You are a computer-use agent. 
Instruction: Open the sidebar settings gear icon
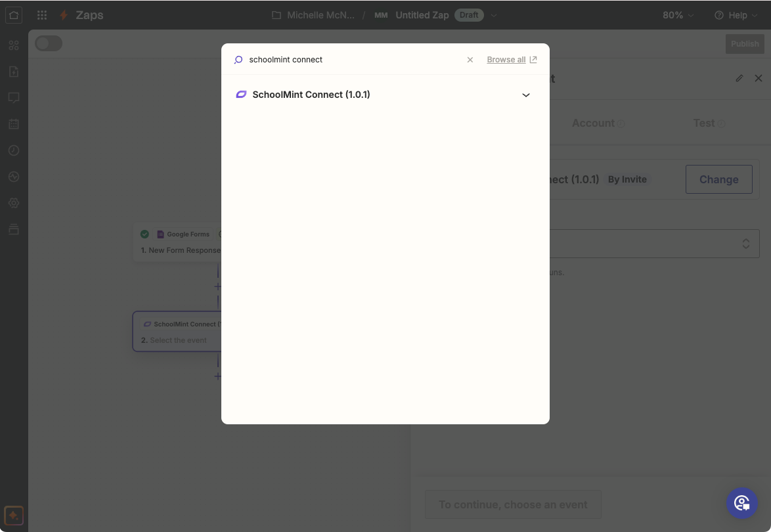click(14, 202)
